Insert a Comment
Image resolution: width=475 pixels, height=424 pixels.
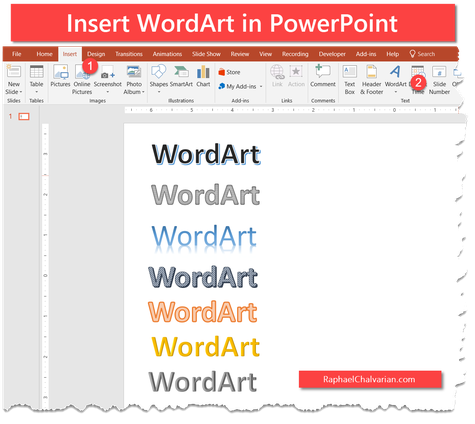coord(323,76)
